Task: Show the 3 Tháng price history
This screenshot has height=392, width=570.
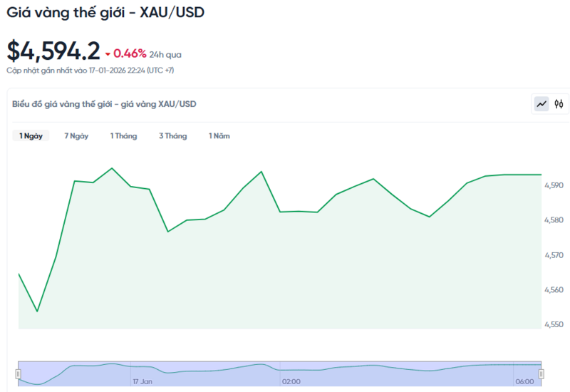Action: click(x=172, y=135)
